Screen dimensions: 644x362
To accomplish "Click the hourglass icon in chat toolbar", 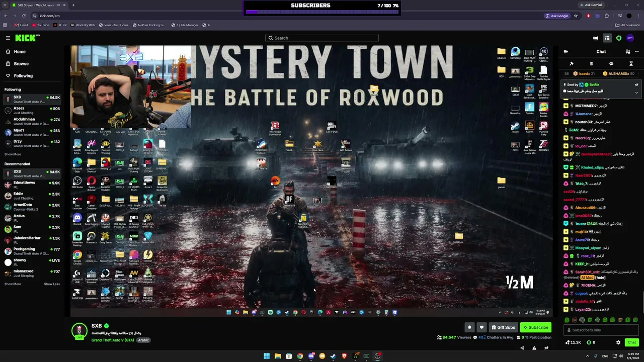I will [631, 64].
